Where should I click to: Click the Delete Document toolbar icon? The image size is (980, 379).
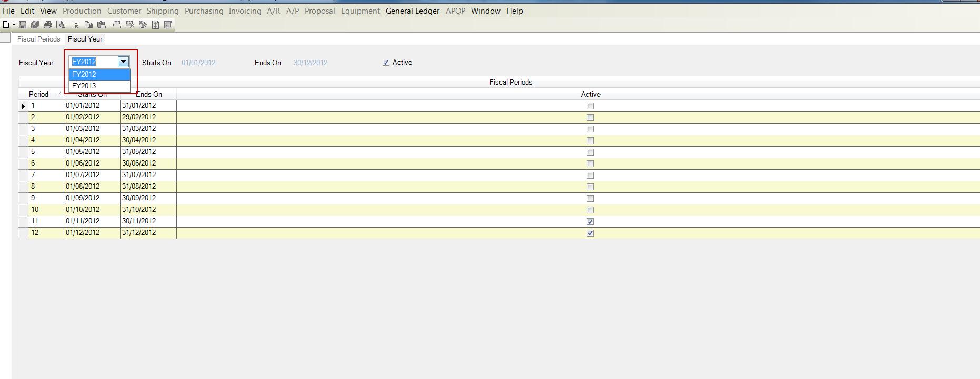143,25
